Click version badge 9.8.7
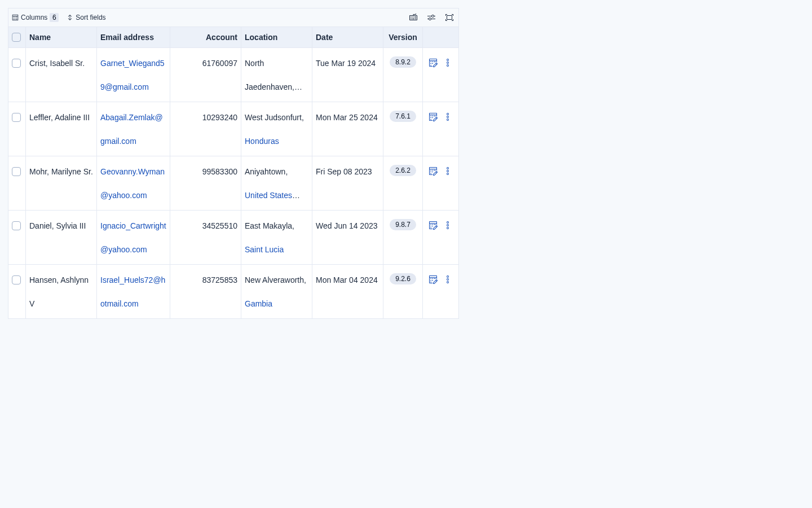Image resolution: width=812 pixels, height=508 pixels. (x=403, y=225)
